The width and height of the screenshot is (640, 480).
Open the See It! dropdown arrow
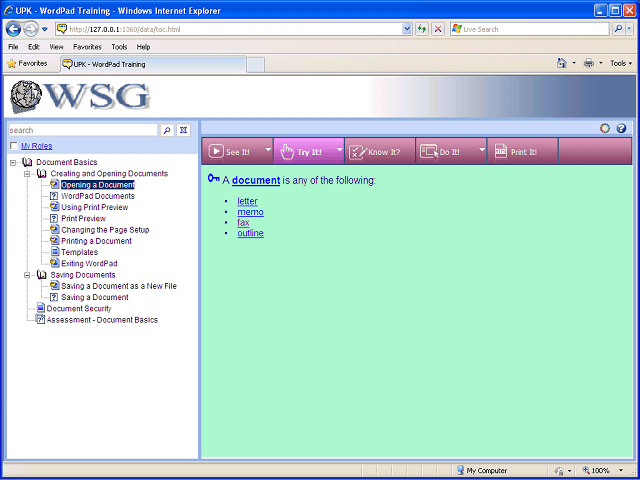pos(268,150)
